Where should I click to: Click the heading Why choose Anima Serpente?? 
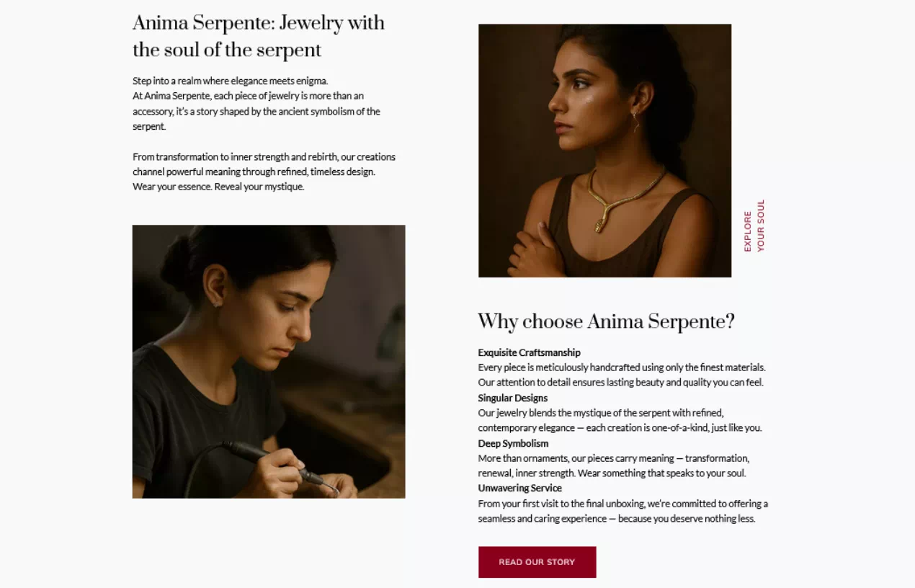point(606,322)
